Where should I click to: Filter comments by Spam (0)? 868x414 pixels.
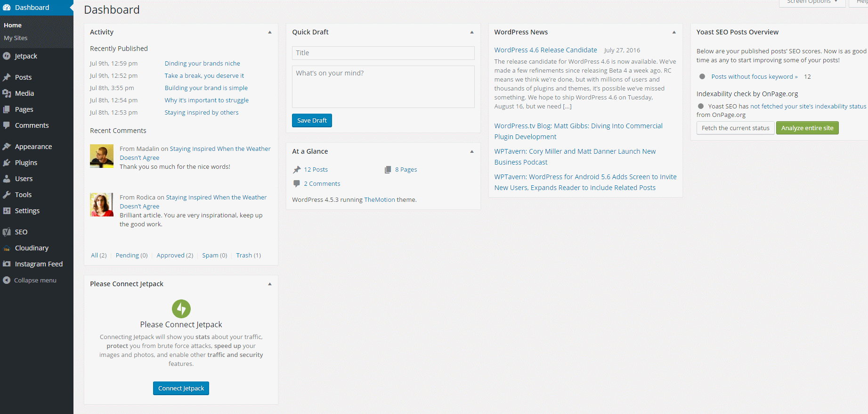pyautogui.click(x=215, y=255)
